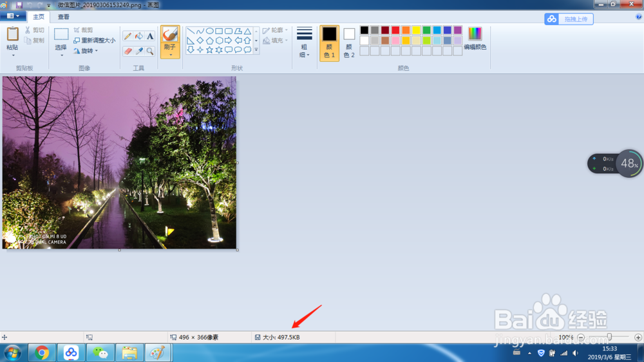
Task: Choose the Pentagon shape
Action: pyautogui.click(x=209, y=41)
